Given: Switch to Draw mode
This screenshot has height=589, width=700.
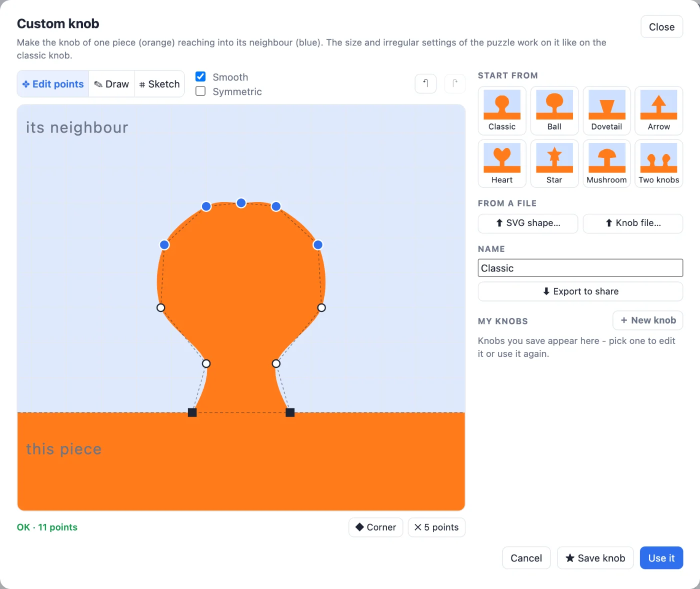Looking at the screenshot, I should tap(111, 84).
